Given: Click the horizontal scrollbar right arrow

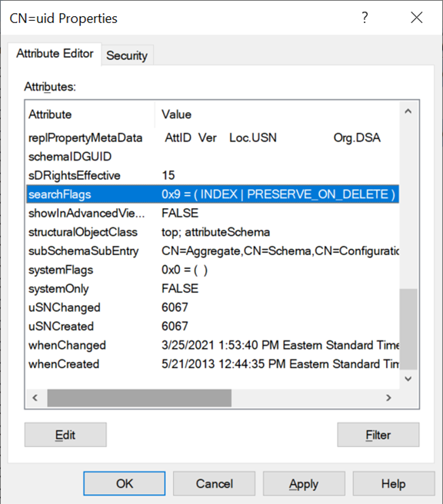Looking at the screenshot, I should [388, 398].
